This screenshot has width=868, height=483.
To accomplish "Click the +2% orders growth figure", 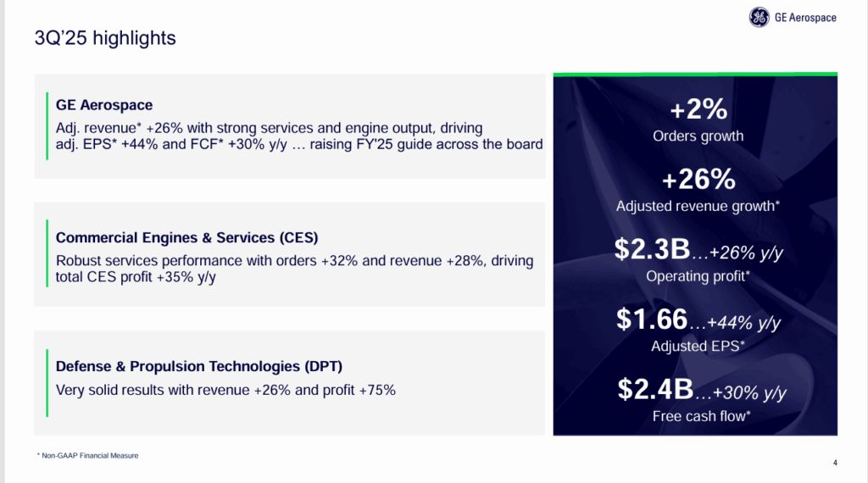I will (698, 110).
